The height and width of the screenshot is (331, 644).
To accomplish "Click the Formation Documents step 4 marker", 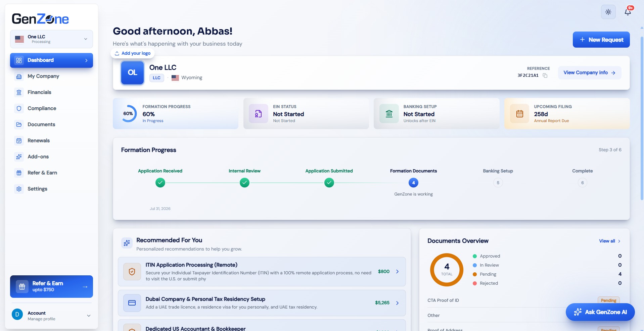I will pos(413,183).
